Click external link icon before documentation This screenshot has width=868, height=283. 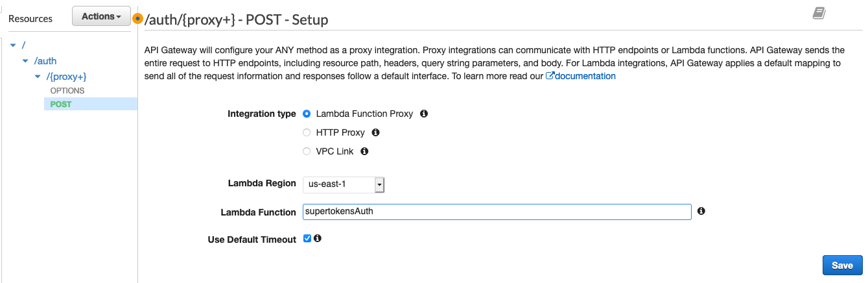(550, 76)
